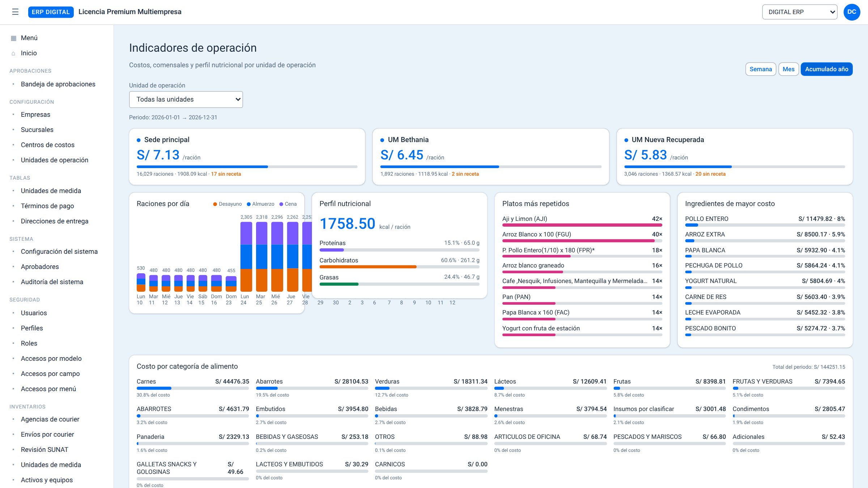
Task: Open Configuración del sistema
Action: (x=59, y=252)
